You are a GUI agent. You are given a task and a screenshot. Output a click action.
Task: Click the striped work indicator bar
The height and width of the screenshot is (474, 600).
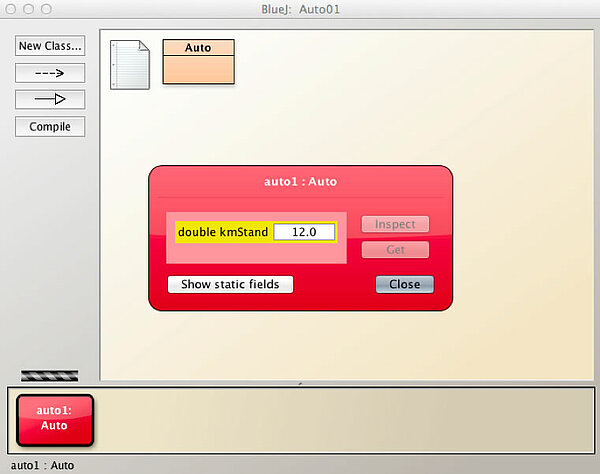point(49,376)
